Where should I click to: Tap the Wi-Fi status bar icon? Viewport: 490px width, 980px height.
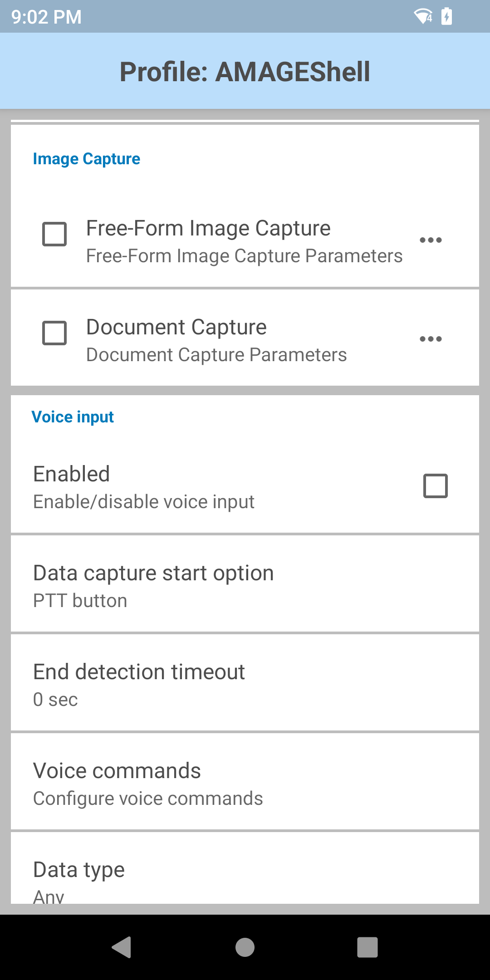423,17
